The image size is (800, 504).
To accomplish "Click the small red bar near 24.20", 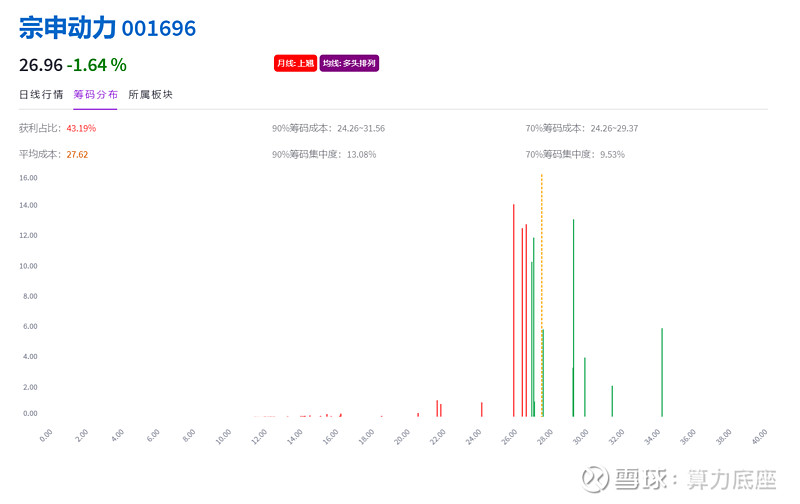I will [x=482, y=409].
